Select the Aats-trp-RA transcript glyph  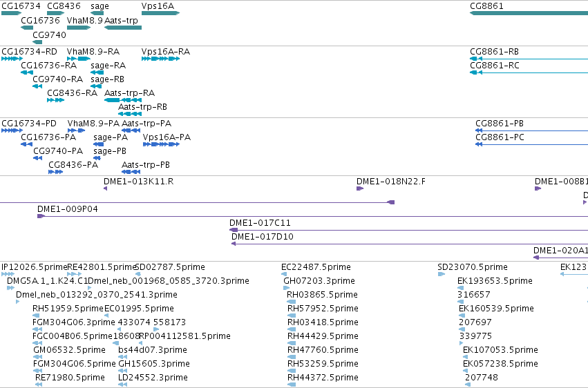(x=123, y=100)
